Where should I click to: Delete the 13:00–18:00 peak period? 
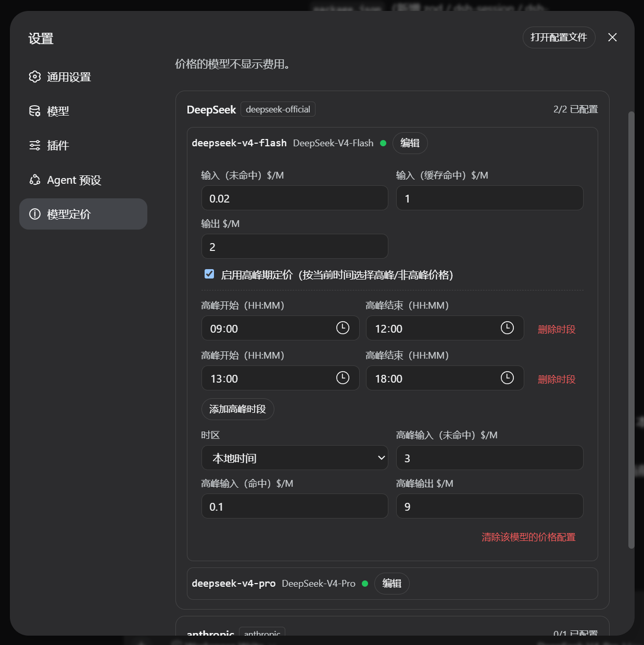[557, 380]
